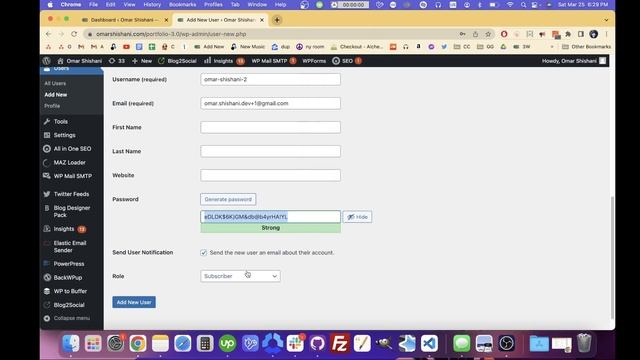
Task: Click the Generate password button
Action: pos(228,200)
